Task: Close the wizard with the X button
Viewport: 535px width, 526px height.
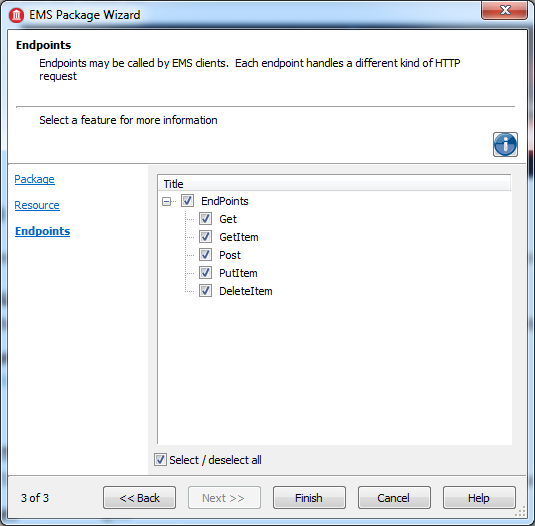Action: click(504, 10)
